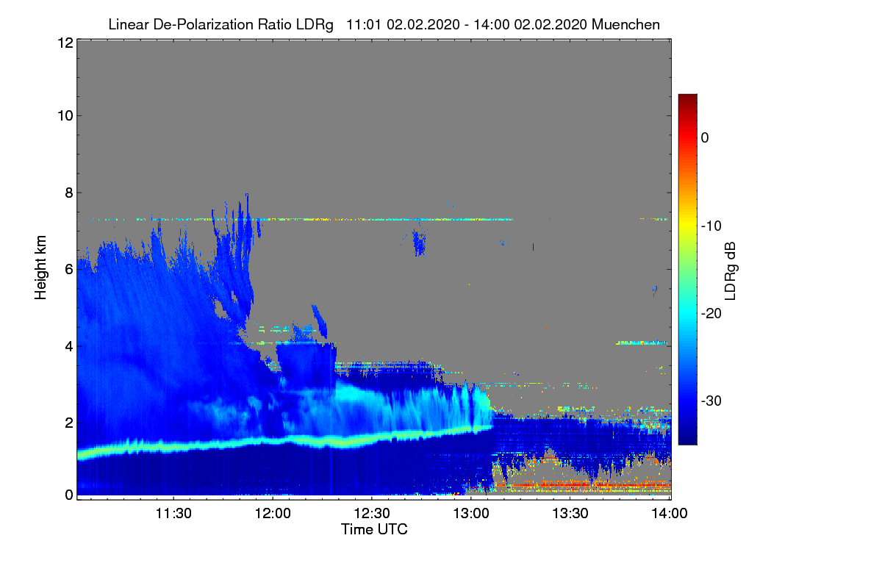Click the colorbar tick label '-30'

(711, 401)
